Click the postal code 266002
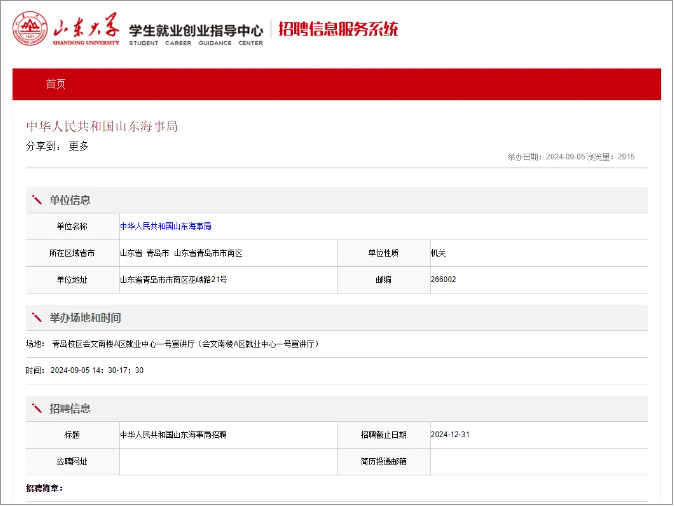Screen dimensions: 674x506 point(443,279)
